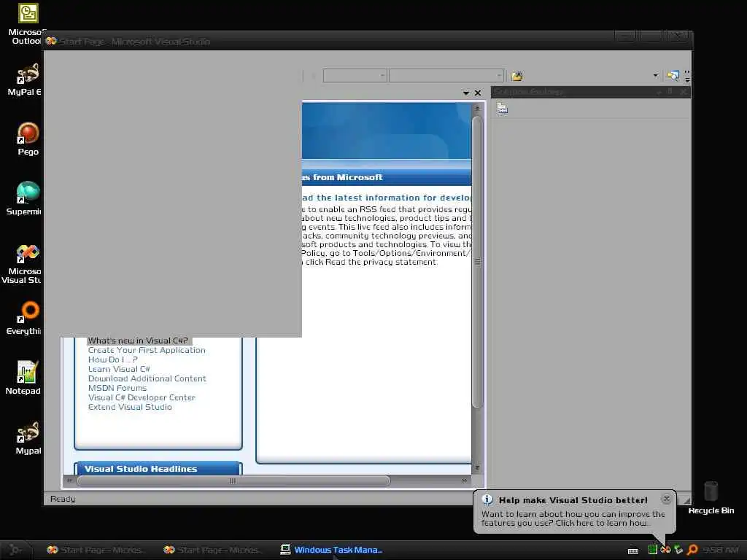This screenshot has width=747, height=560.
Task: Click the Visual Studio title bar icon
Action: point(51,41)
